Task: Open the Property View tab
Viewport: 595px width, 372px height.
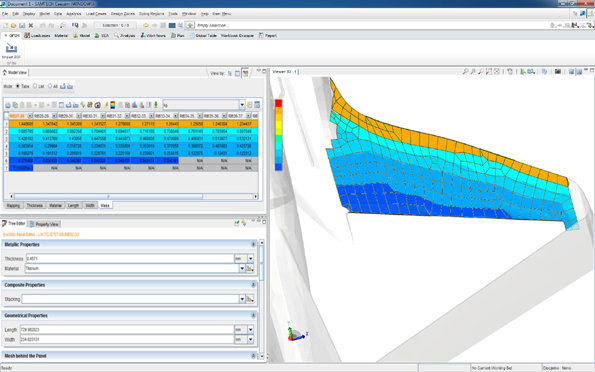Action: coord(44,224)
